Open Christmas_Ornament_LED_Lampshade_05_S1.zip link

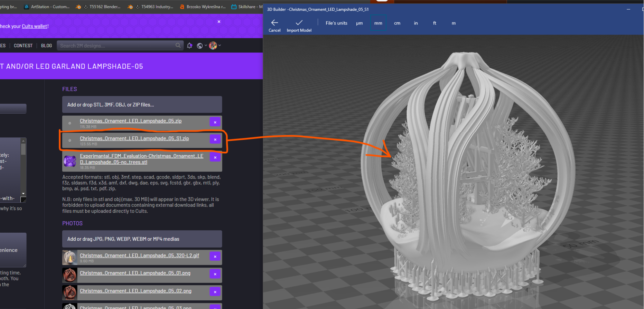134,138
